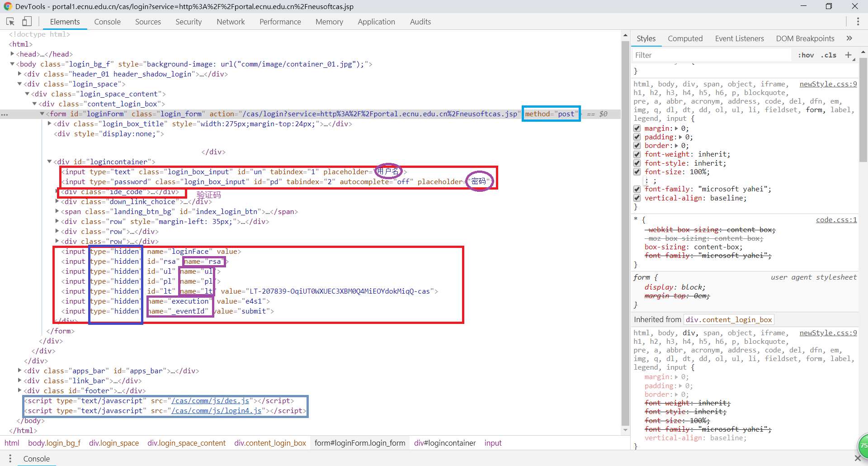Expand the landing_btn_bg span node
The height and width of the screenshot is (466, 868).
click(x=57, y=211)
